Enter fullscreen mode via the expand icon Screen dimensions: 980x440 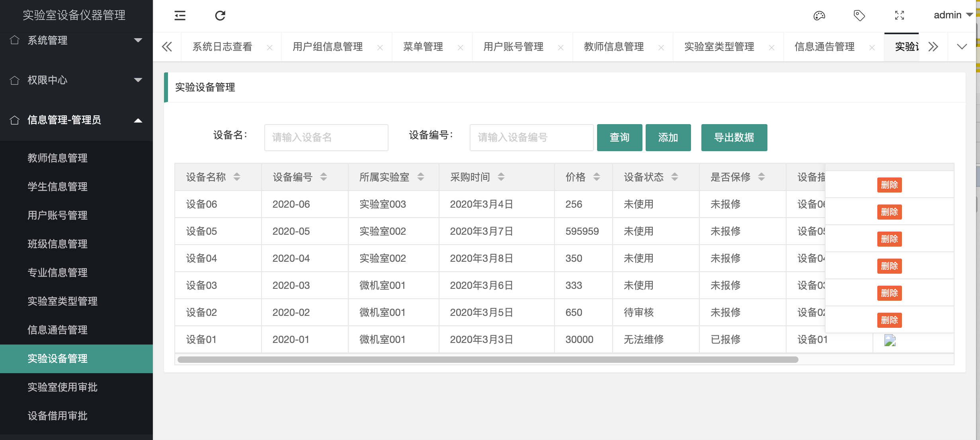(899, 16)
